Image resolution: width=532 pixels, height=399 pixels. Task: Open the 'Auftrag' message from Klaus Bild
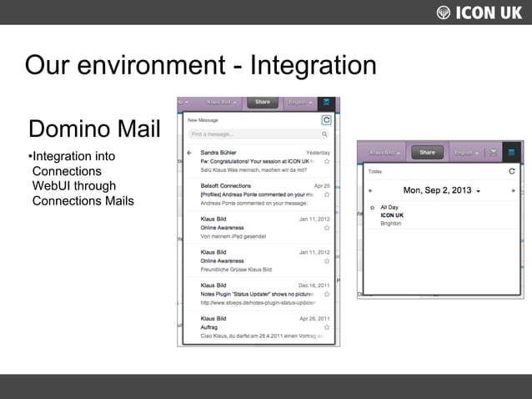(258, 327)
